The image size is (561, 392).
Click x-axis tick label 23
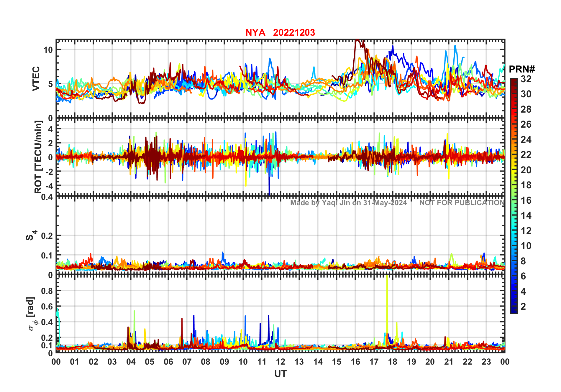486,362
